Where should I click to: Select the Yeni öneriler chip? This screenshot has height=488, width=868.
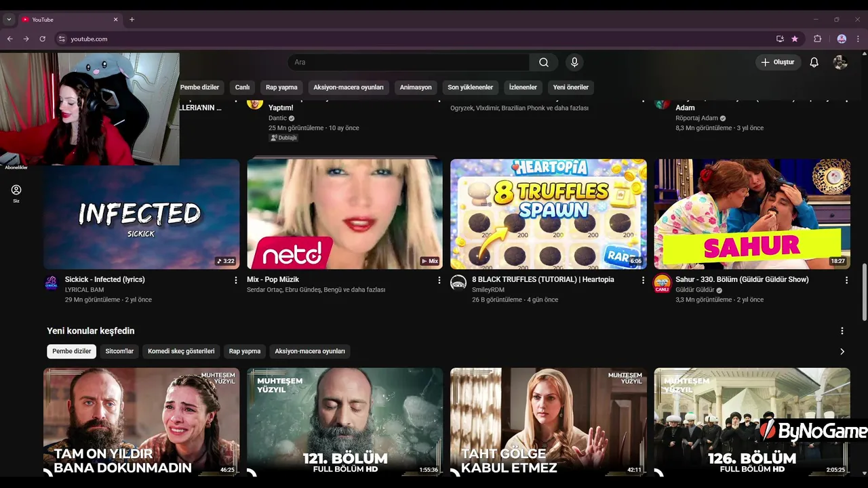(571, 87)
